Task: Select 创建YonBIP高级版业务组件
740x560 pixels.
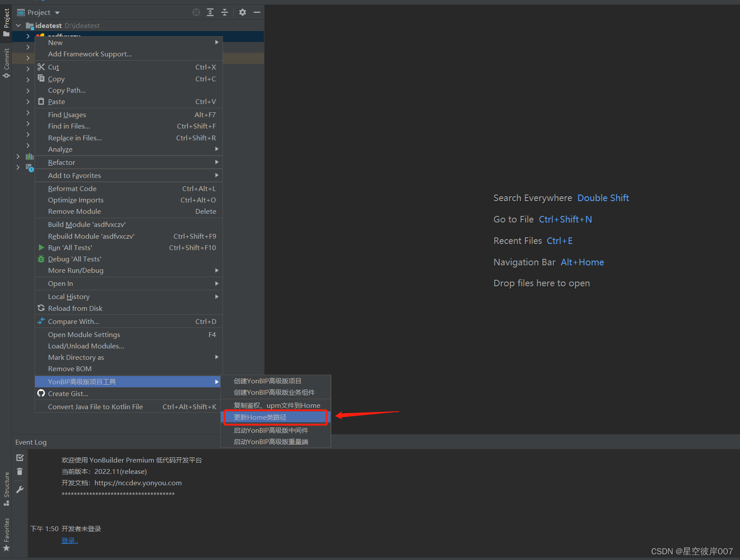Action: pos(276,392)
